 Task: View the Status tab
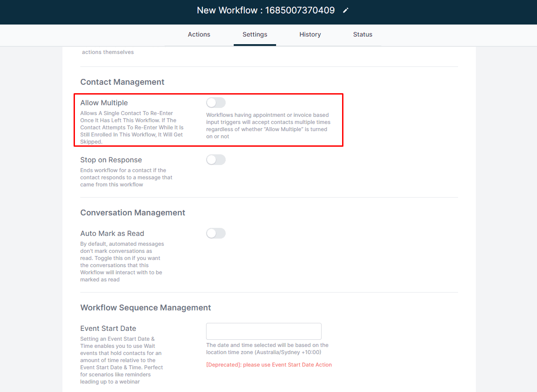[x=363, y=34]
